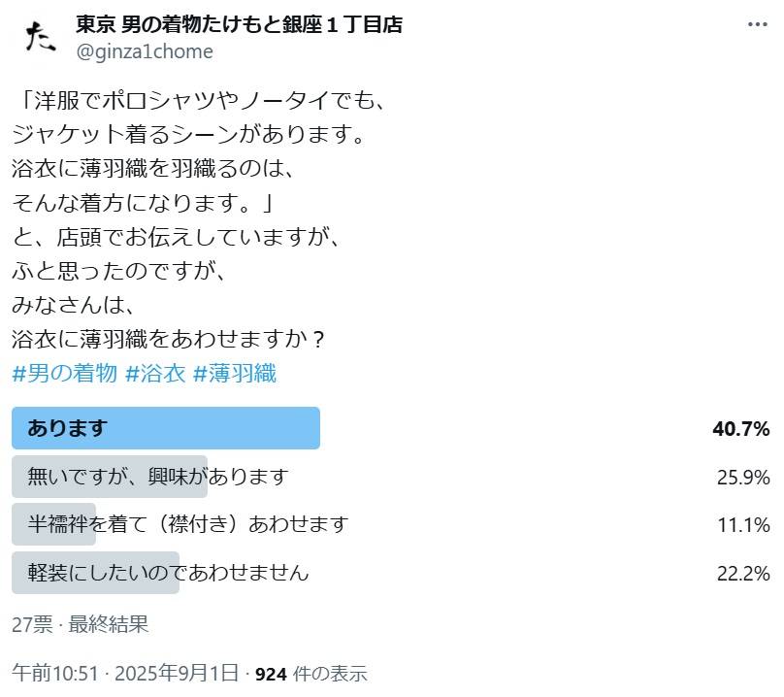Open the #男の着物 hashtag
The height and width of the screenshot is (697, 784).
coord(64,374)
